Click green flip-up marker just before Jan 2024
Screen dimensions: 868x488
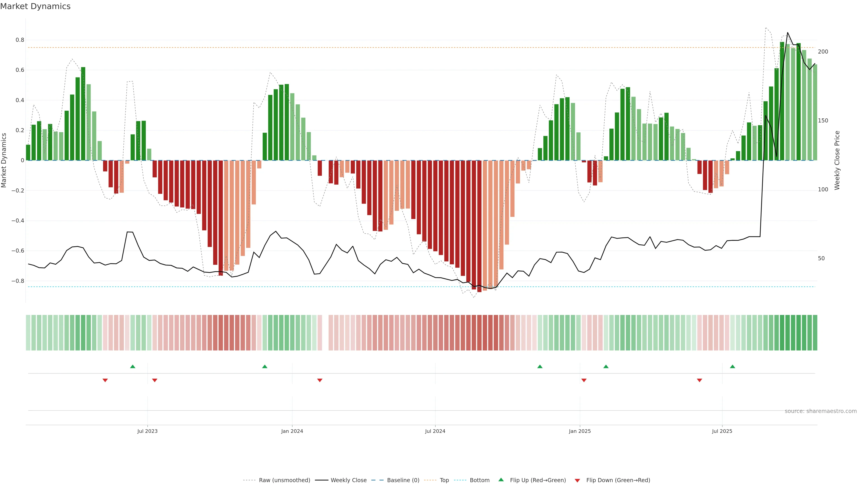tap(265, 366)
